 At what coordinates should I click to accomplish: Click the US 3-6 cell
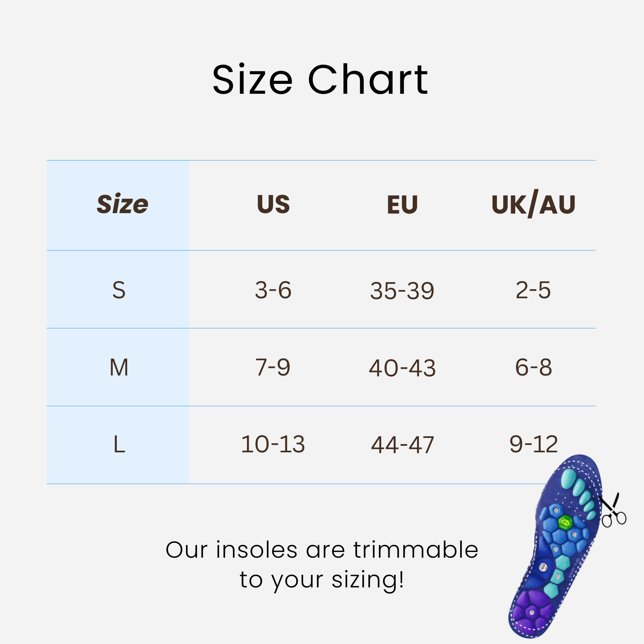[x=273, y=290]
